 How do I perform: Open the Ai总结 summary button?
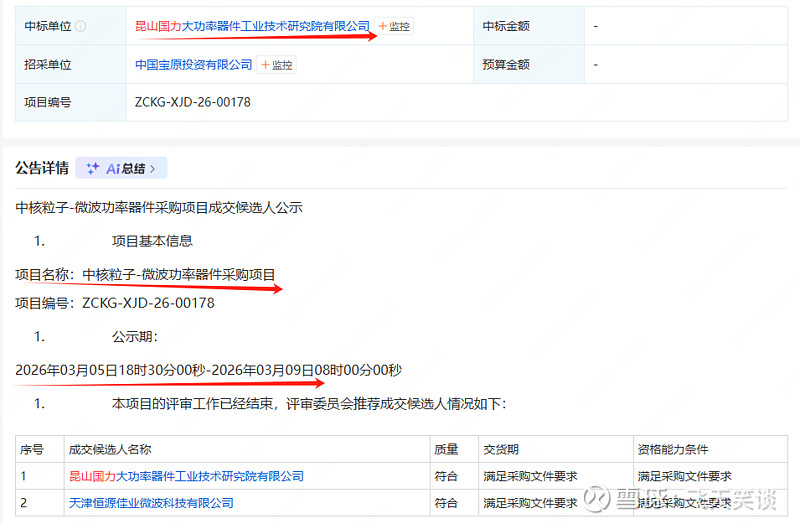pyautogui.click(x=121, y=168)
